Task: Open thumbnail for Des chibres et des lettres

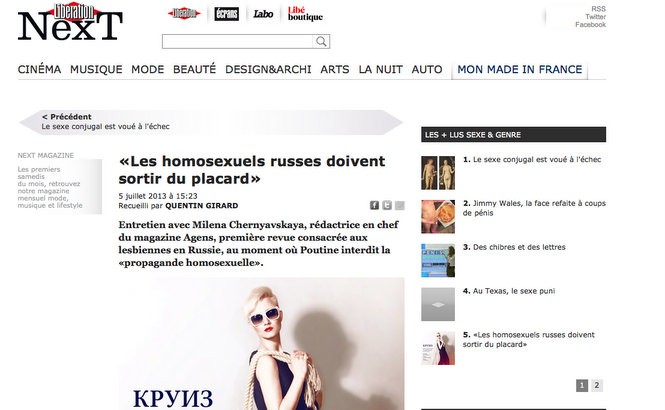Action: click(x=438, y=260)
